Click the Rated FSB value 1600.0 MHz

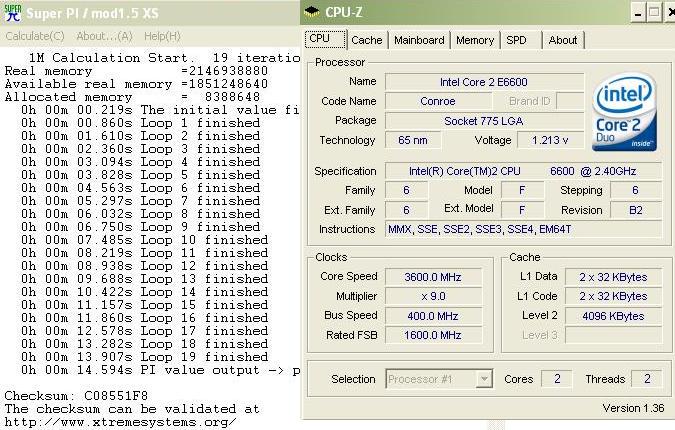point(433,335)
